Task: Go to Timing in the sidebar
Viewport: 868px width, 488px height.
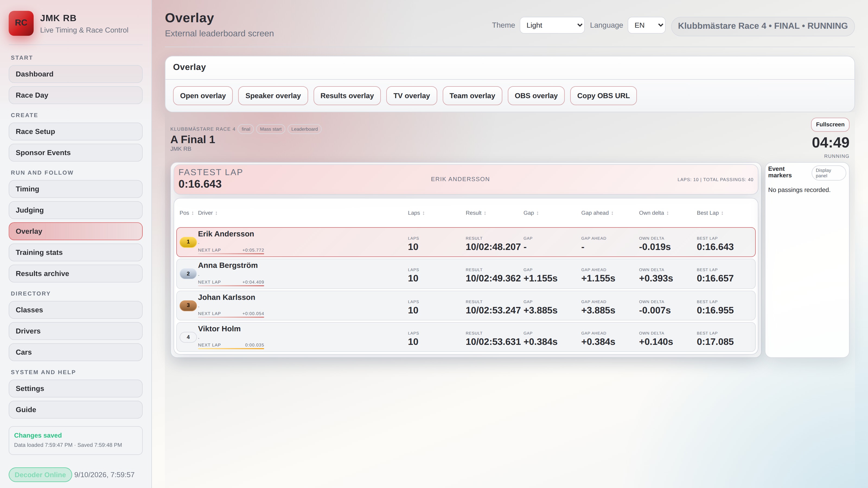Action: point(75,189)
